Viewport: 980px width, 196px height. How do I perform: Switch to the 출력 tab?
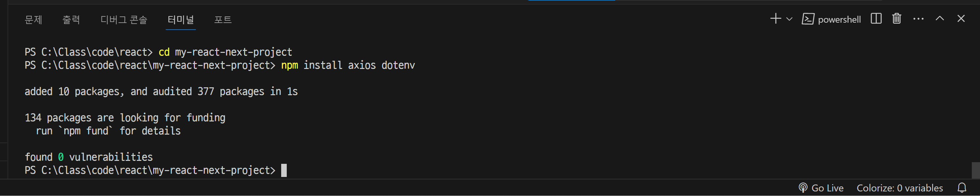[71, 20]
